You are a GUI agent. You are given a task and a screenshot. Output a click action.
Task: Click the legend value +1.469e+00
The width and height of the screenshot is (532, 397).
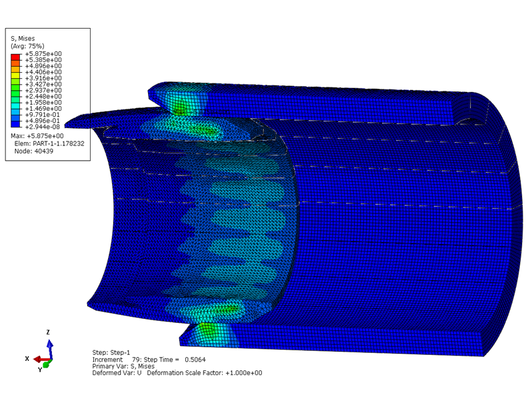coord(43,109)
